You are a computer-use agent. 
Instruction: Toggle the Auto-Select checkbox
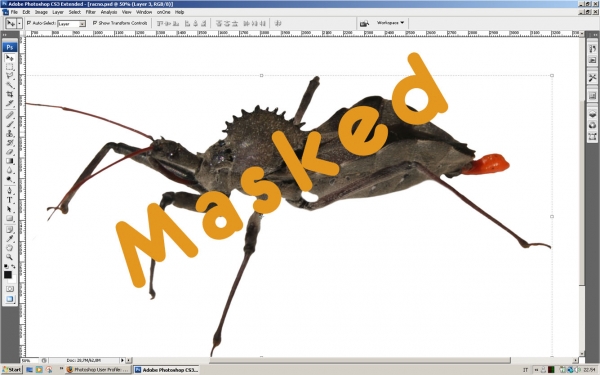tap(29, 23)
